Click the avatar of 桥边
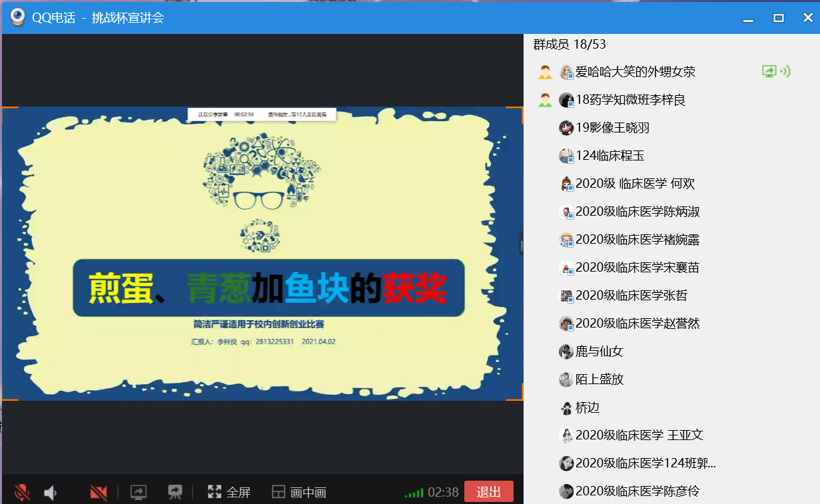The image size is (820, 504). pos(566,407)
